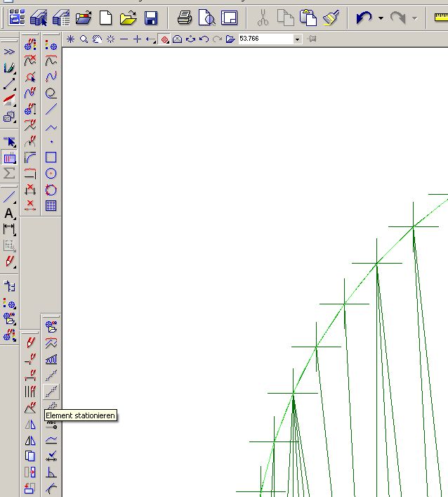Select the Rectangle draw tool
Image resolution: width=448 pixels, height=497 pixels.
click(x=51, y=157)
